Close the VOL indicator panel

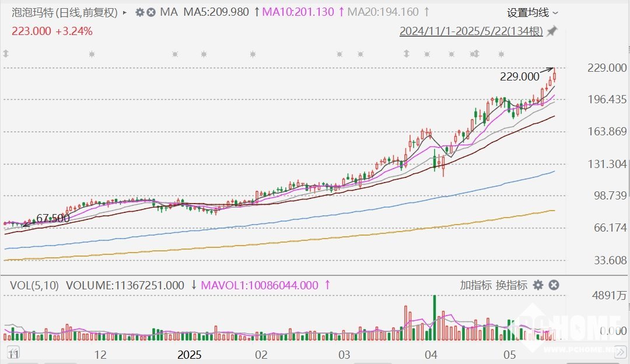click(x=554, y=285)
